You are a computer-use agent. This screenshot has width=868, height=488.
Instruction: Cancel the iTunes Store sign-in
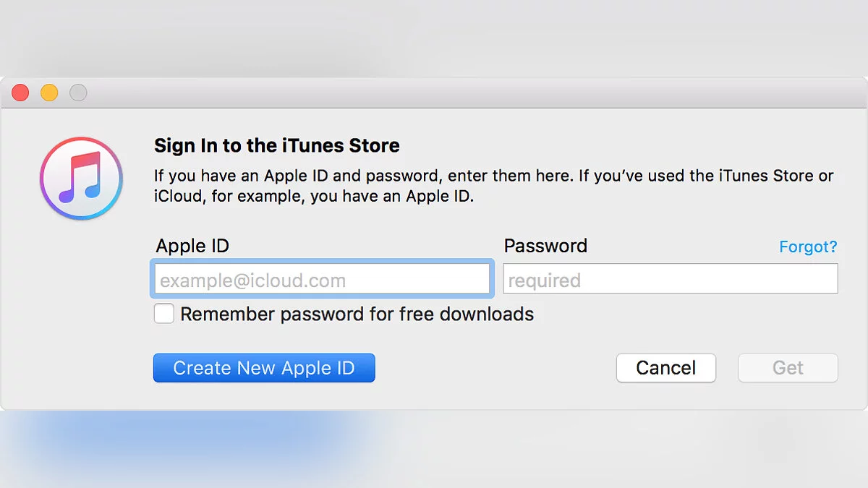coord(665,368)
